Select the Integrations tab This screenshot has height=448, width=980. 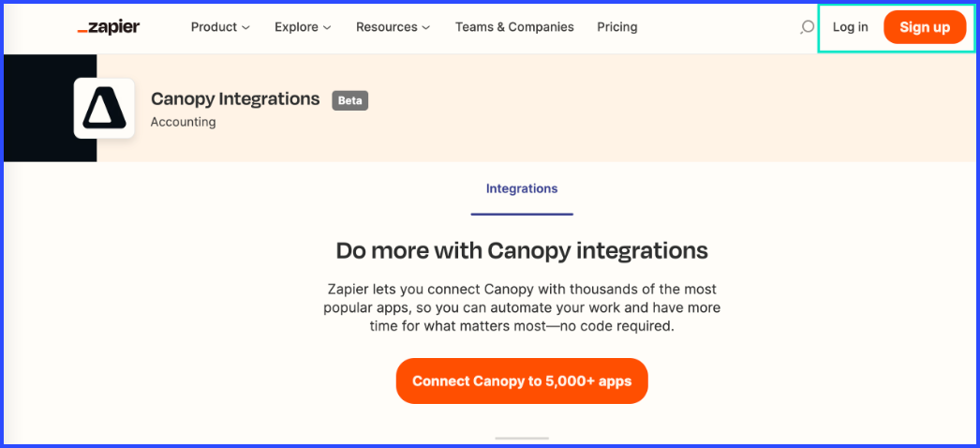pyautogui.click(x=522, y=188)
